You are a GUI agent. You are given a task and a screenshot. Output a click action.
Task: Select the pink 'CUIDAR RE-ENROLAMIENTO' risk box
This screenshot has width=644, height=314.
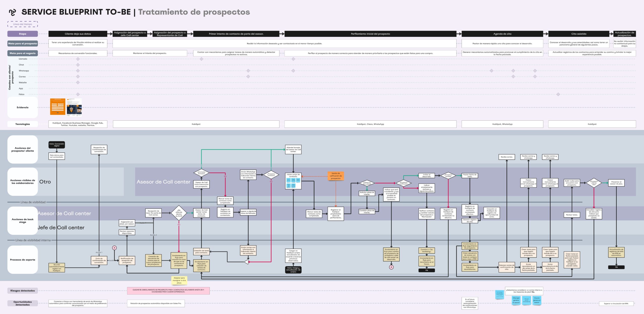pos(168,291)
